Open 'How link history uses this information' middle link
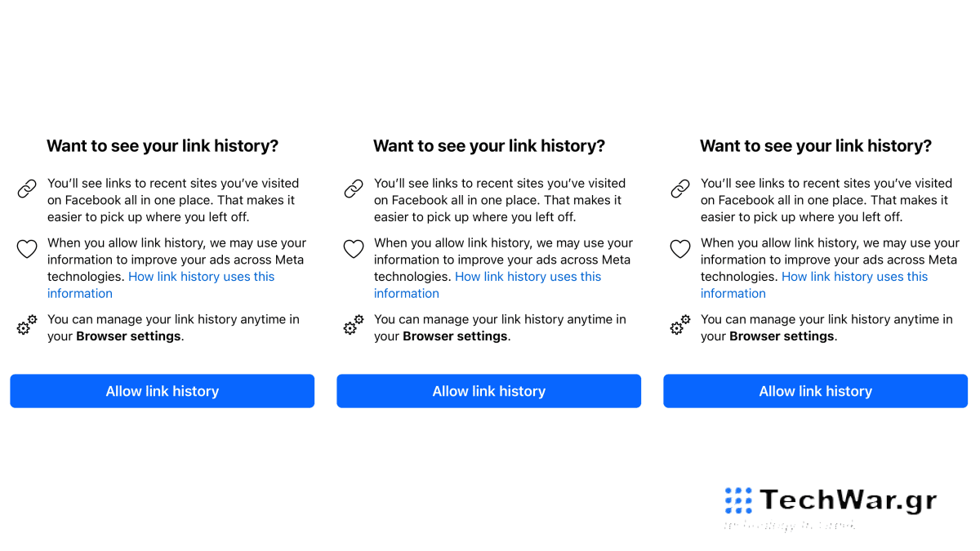 (x=528, y=277)
